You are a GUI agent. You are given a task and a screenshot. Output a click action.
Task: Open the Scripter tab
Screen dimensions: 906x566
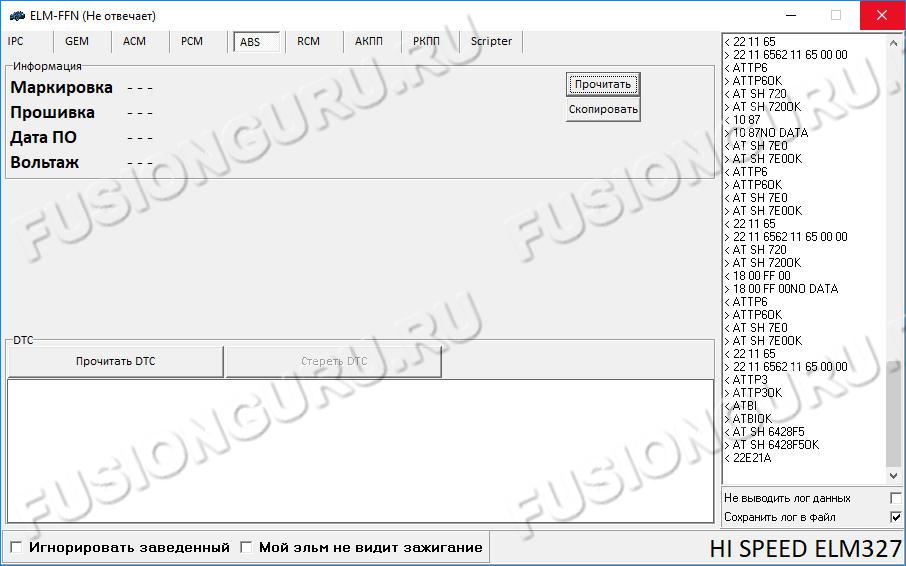(491, 41)
